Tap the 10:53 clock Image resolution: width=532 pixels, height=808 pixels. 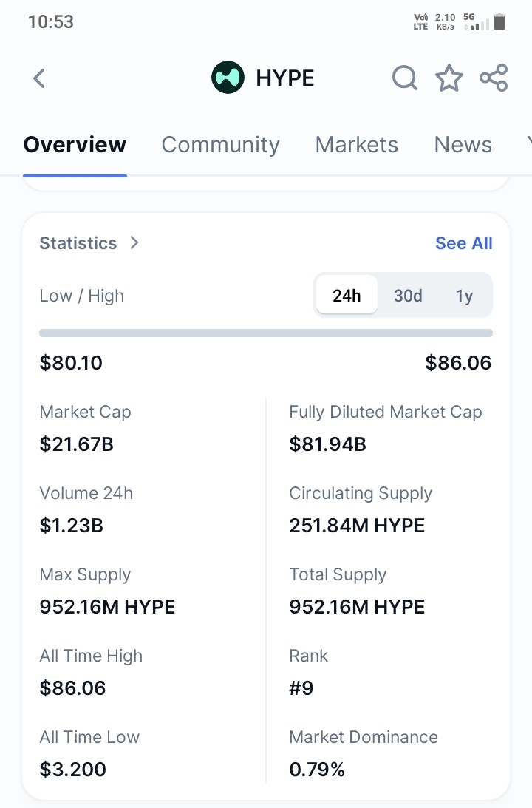tap(51, 22)
